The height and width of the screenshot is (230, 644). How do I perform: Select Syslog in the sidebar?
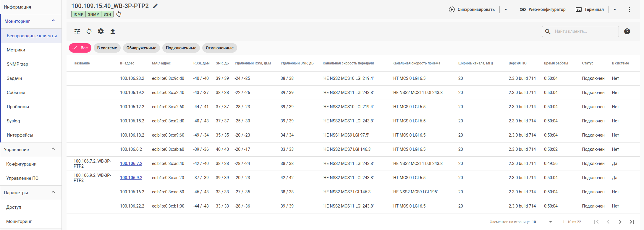13,121
